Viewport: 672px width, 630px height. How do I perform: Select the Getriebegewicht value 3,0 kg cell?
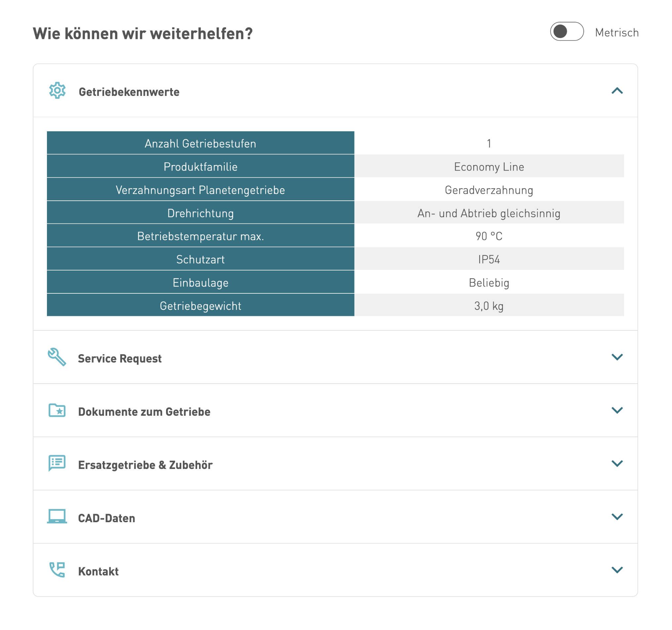489,305
